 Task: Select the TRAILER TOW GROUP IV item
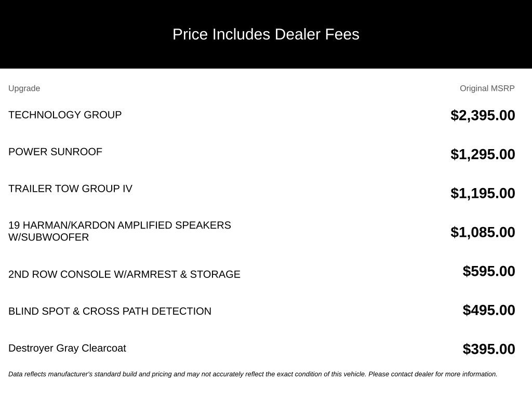(70, 189)
